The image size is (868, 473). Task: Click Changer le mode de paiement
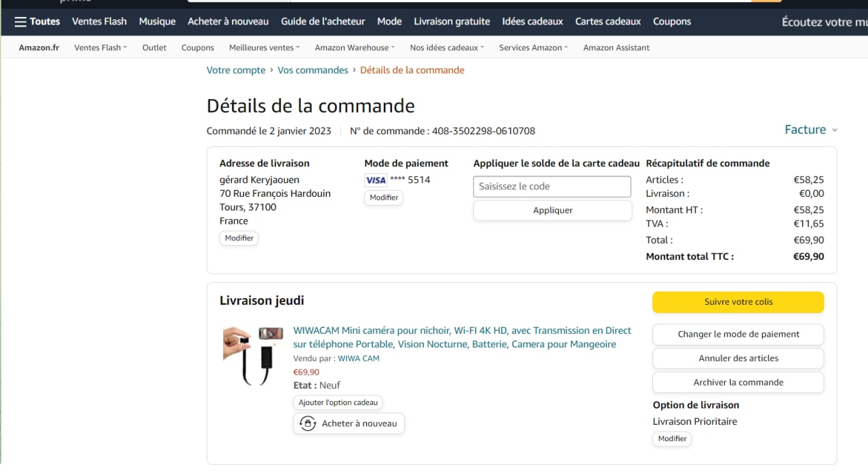click(738, 334)
